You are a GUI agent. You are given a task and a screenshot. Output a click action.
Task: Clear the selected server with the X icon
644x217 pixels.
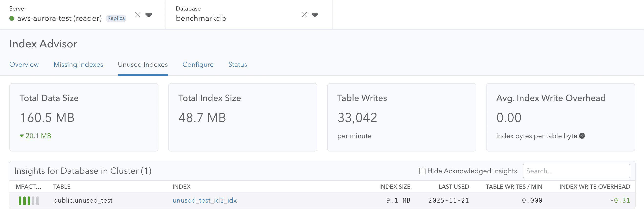coord(138,15)
